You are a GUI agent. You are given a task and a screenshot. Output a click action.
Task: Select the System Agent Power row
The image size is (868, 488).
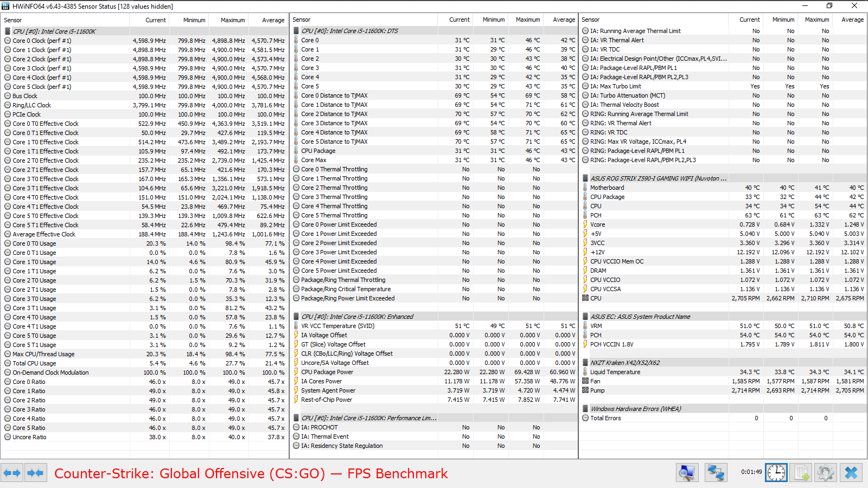434,390
